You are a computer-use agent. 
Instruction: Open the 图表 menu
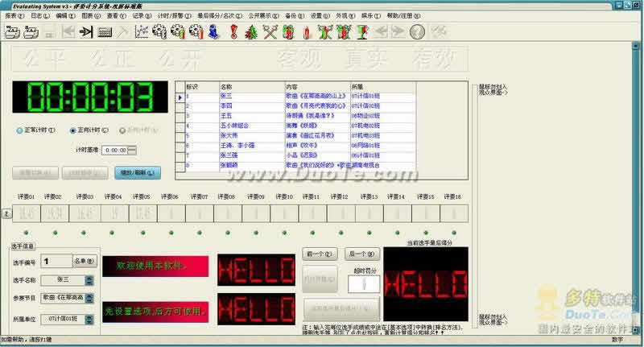(91, 15)
